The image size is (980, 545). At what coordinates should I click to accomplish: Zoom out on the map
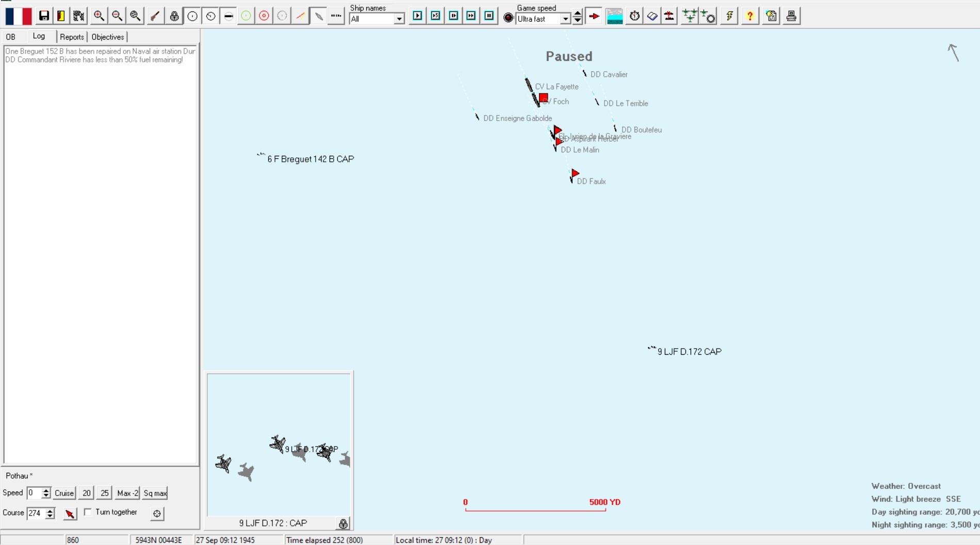[117, 16]
